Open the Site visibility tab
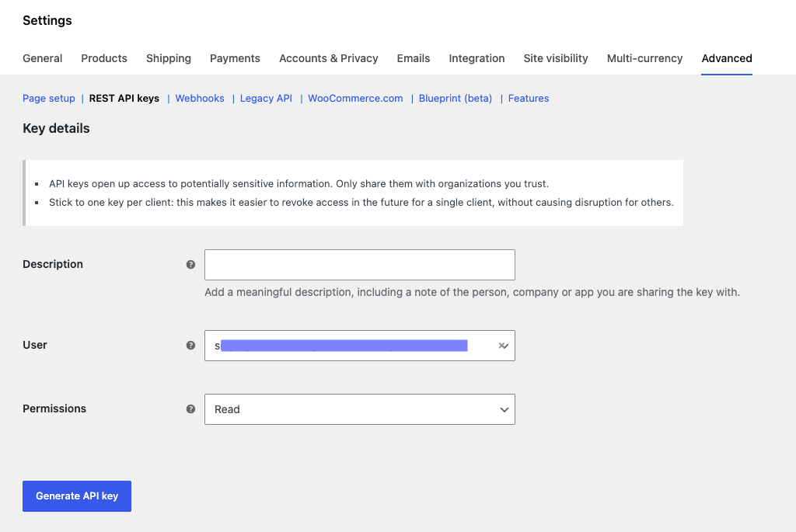This screenshot has height=532, width=796. point(556,58)
